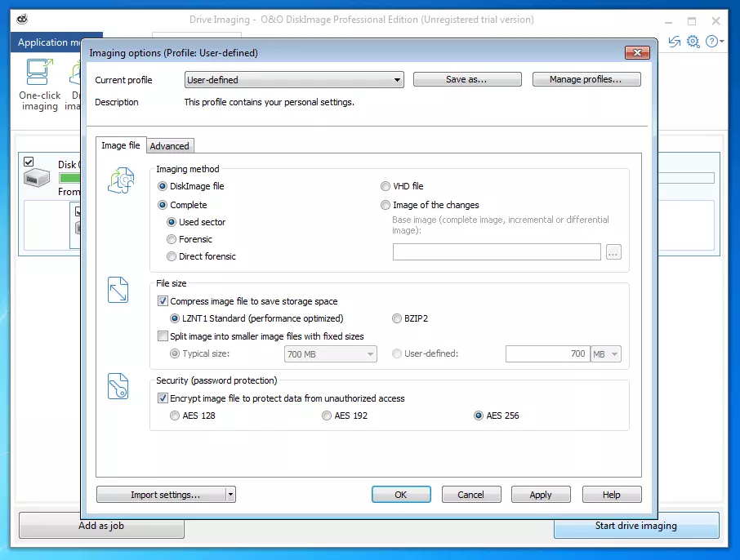
Task: Select User-defined size radio button
Action: [397, 353]
